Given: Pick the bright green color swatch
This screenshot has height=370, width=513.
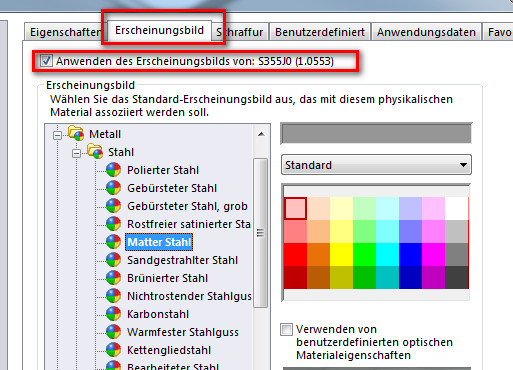Looking at the screenshot, I should point(364,254).
